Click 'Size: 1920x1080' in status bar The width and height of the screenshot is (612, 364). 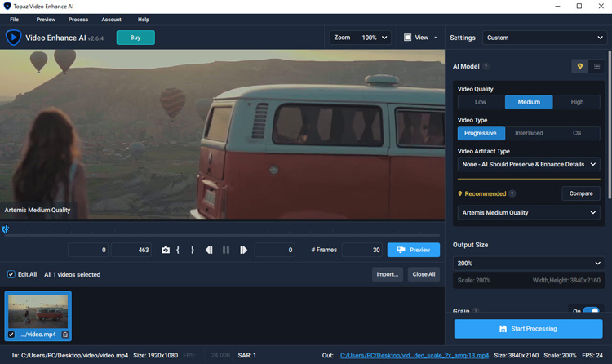tap(155, 355)
